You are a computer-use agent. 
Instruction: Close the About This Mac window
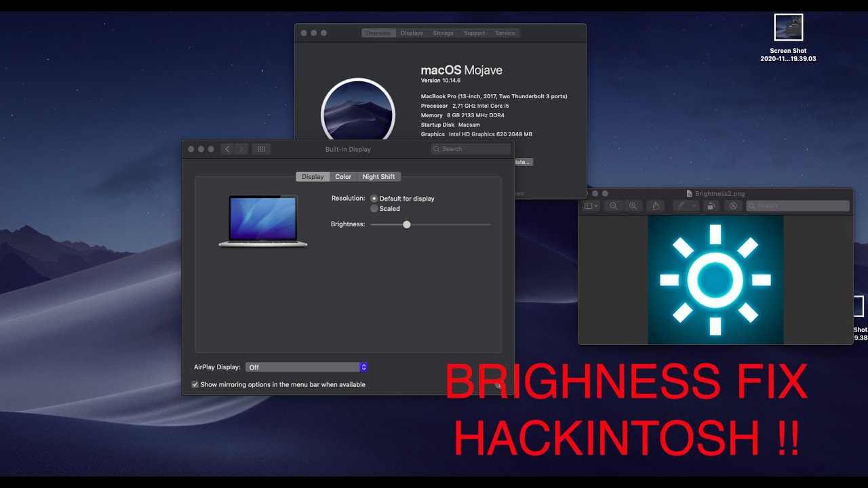click(304, 33)
